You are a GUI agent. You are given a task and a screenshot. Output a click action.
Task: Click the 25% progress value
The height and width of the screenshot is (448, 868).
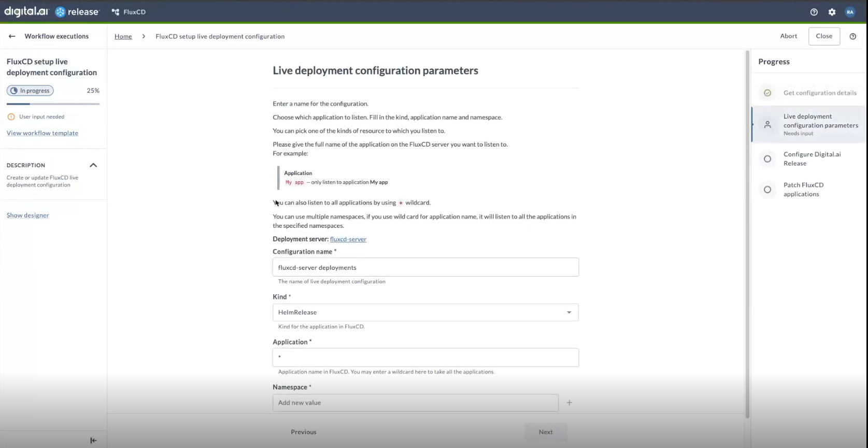coord(93,91)
